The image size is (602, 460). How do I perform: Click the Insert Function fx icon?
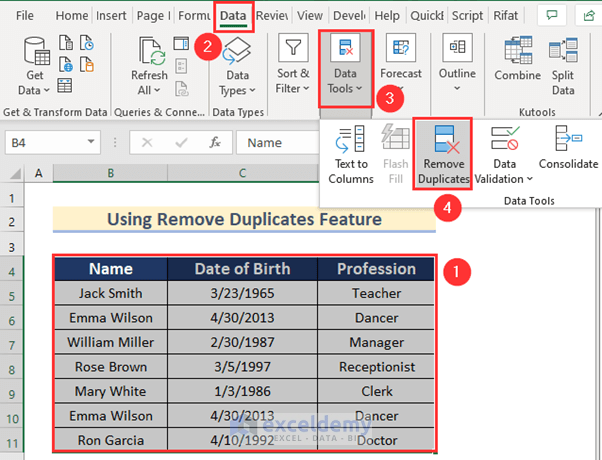point(215,142)
